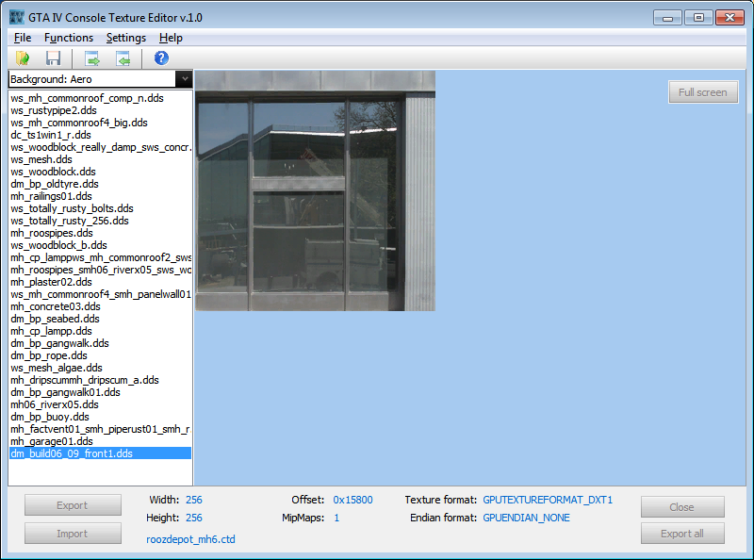Open the Settings menu
The image size is (754, 560).
(x=125, y=38)
